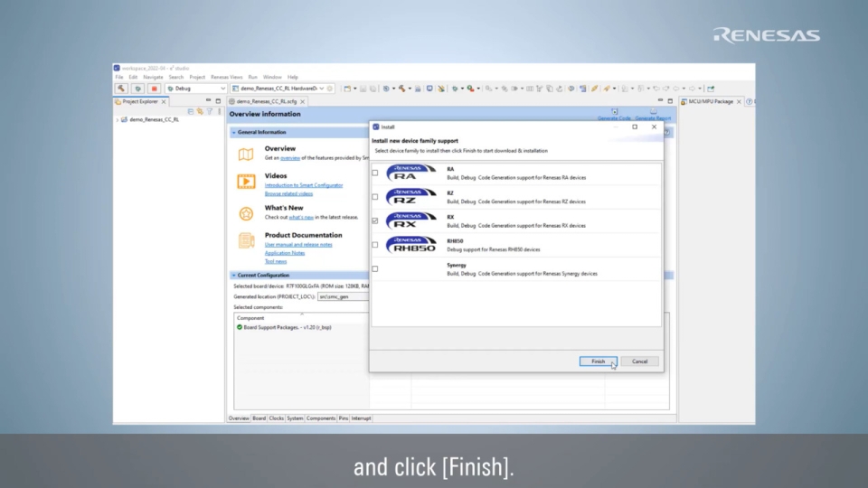Click the Debug bug icon in the toolbar
The image size is (868, 488).
[x=455, y=89]
